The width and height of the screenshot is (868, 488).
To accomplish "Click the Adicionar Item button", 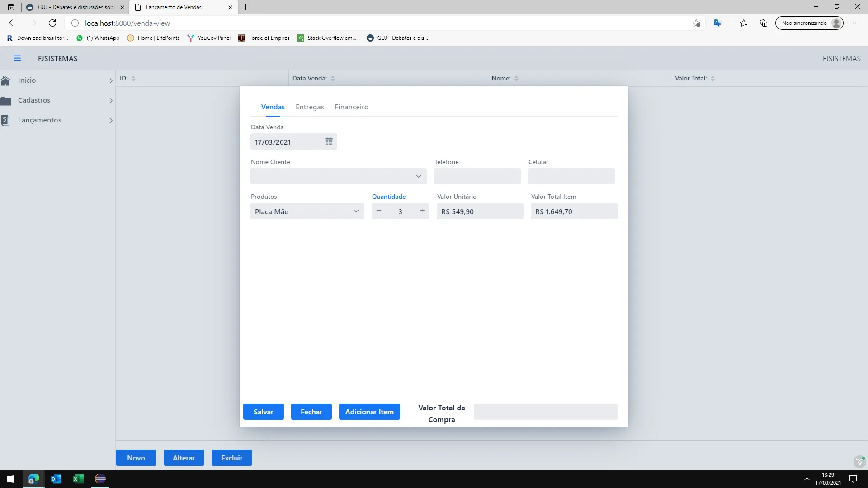I will (x=369, y=412).
